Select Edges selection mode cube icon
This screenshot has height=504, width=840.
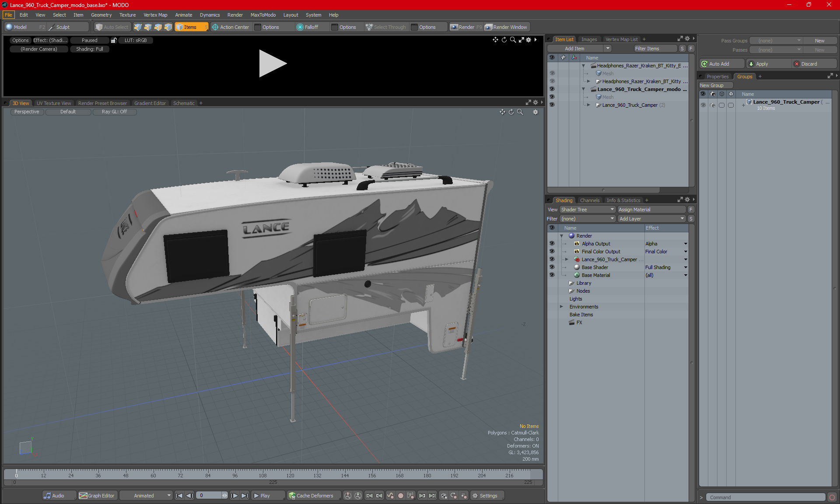(x=148, y=27)
